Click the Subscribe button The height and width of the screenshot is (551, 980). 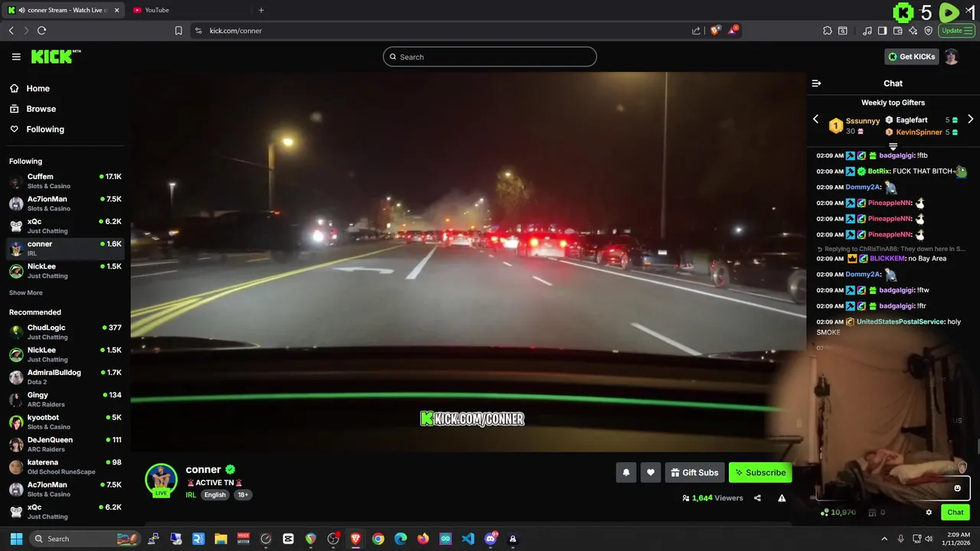coord(760,473)
